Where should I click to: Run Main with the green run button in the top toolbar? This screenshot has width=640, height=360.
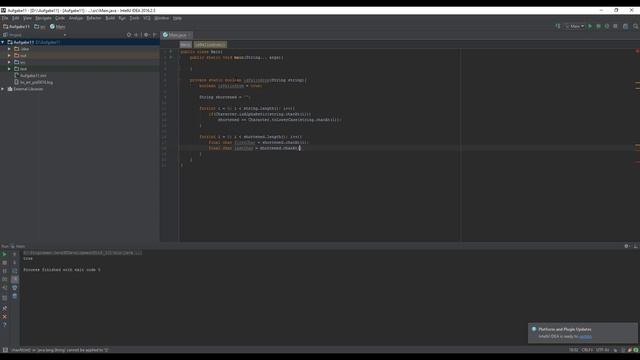590,26
